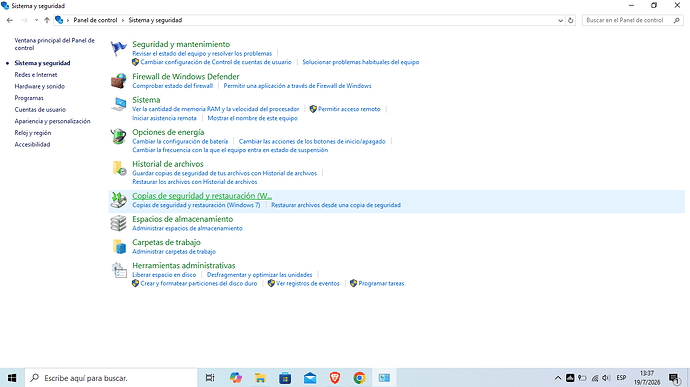The image size is (690, 387).
Task: Click Liberar espacio en disco link
Action: (164, 275)
